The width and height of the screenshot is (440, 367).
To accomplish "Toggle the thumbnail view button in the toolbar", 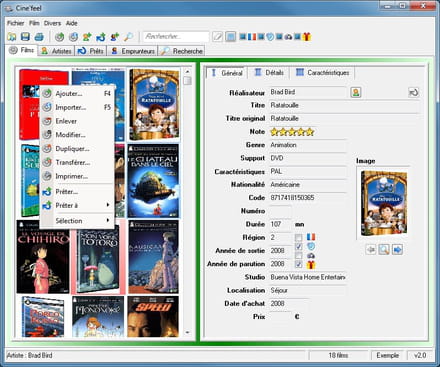I will pyautogui.click(x=231, y=37).
